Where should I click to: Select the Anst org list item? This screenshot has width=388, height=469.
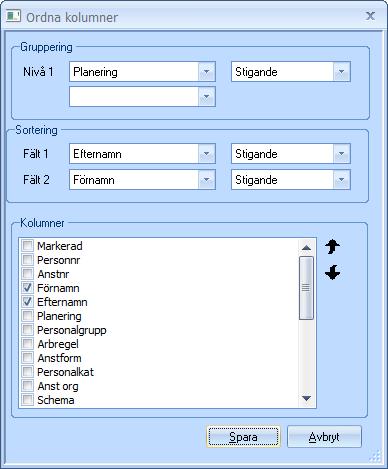tap(58, 386)
